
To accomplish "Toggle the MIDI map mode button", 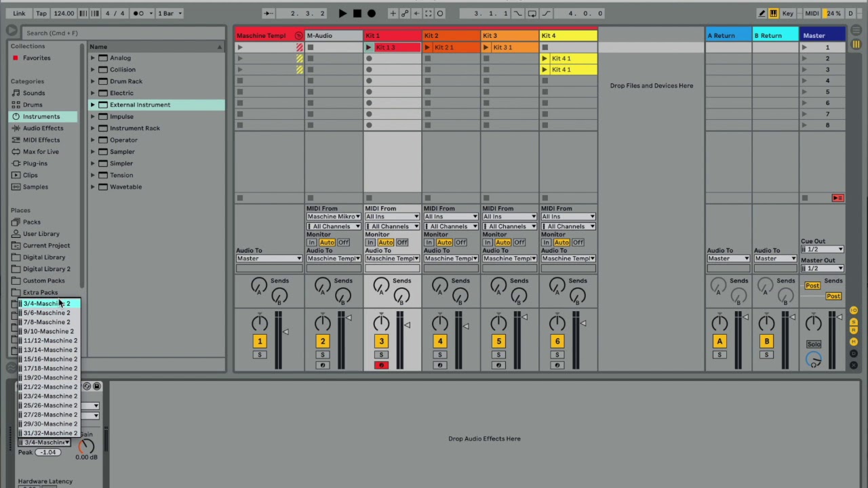I will tap(811, 14).
